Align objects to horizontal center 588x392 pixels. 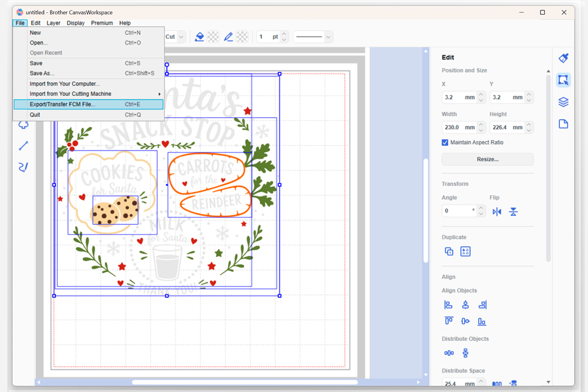pyautogui.click(x=465, y=305)
